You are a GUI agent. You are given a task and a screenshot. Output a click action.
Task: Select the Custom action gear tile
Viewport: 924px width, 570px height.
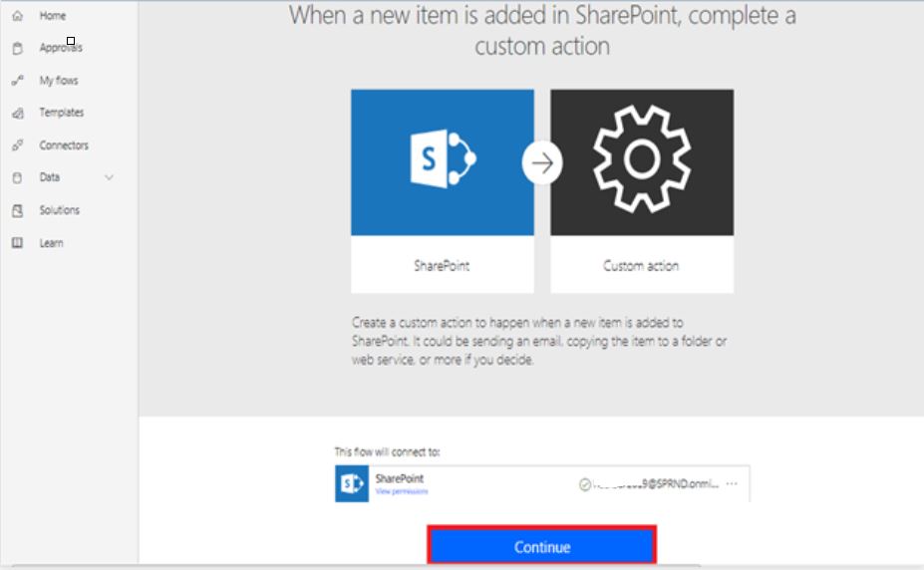point(642,162)
